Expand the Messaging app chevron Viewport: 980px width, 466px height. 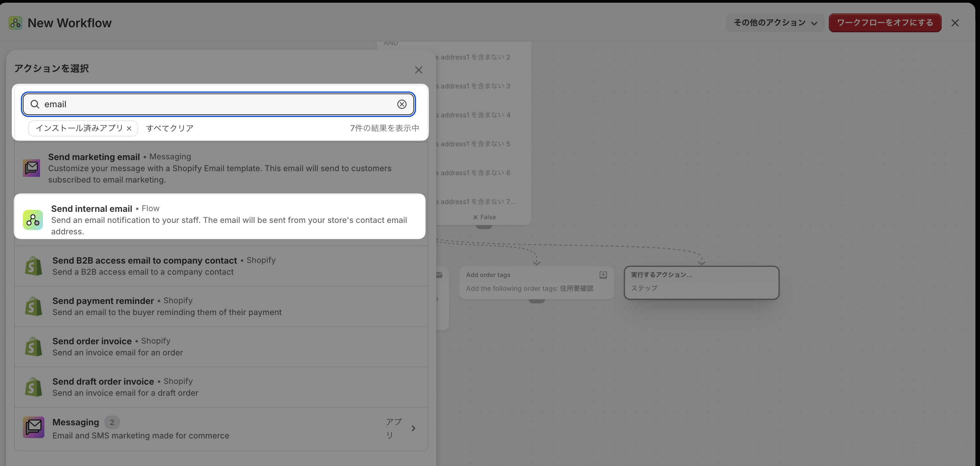tap(413, 428)
